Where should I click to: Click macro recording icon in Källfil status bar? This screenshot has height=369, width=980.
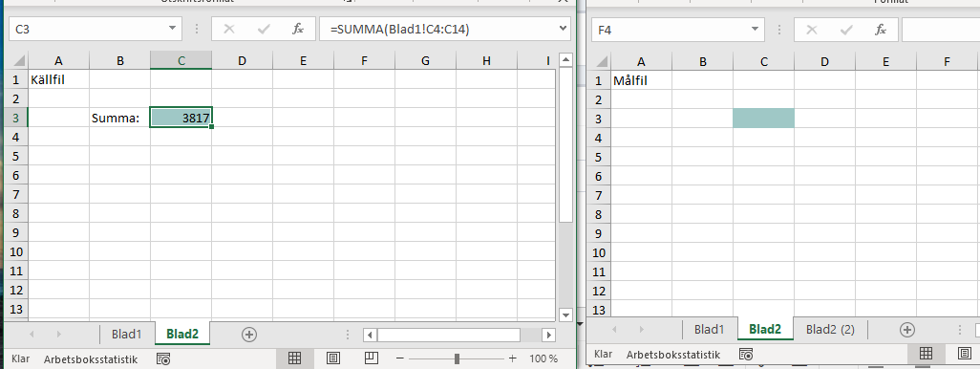pos(163,358)
